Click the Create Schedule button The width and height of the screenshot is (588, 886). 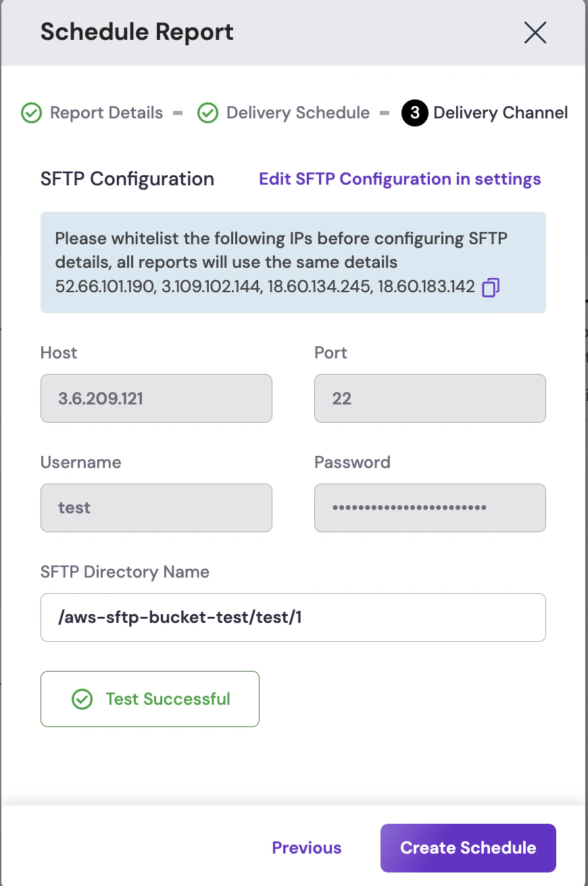(468, 848)
